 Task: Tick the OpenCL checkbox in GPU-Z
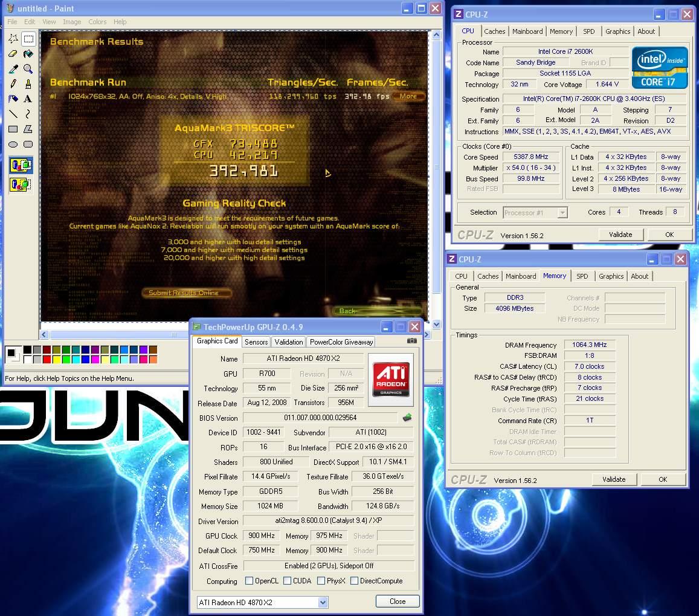click(249, 581)
